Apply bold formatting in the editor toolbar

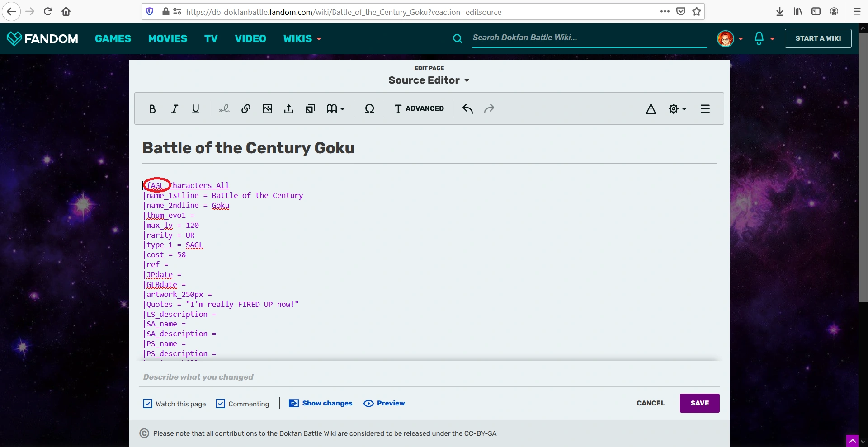coord(152,109)
